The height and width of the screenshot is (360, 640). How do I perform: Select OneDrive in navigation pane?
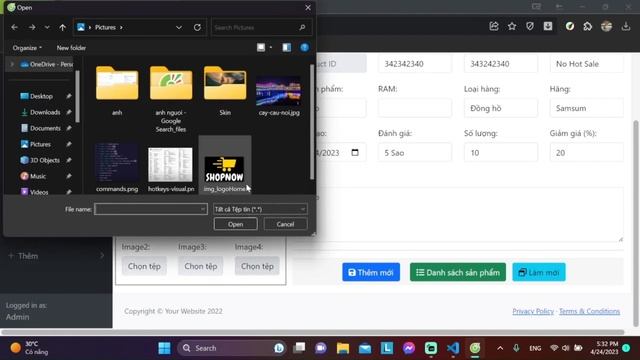(x=46, y=64)
